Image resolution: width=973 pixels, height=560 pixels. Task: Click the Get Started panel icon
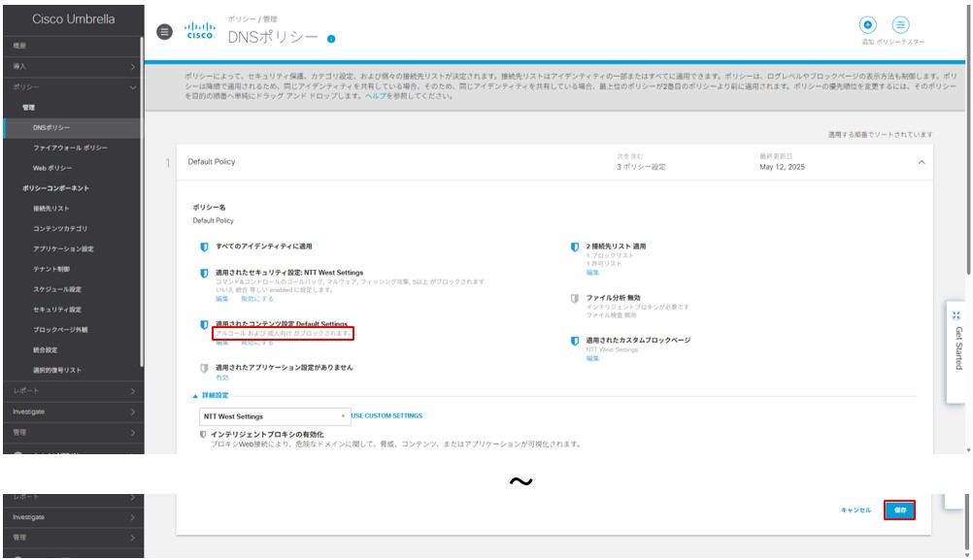point(956,315)
